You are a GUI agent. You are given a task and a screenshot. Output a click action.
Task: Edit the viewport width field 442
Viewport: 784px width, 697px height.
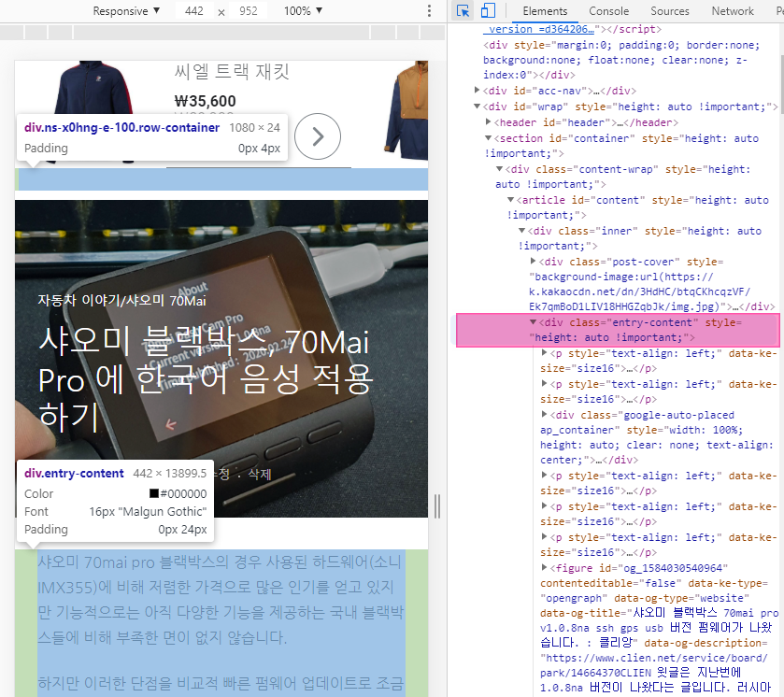pyautogui.click(x=194, y=11)
